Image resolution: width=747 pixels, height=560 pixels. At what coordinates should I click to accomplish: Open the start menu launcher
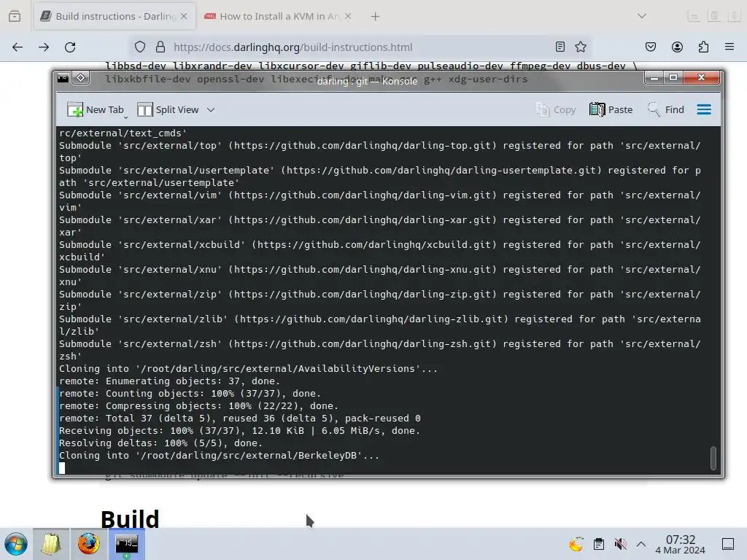[x=16, y=544]
